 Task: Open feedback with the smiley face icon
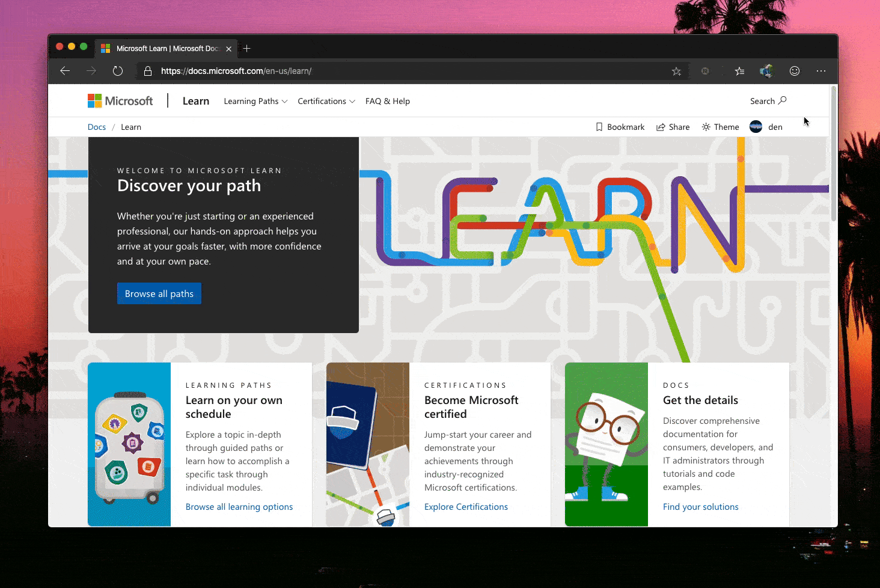click(x=795, y=71)
